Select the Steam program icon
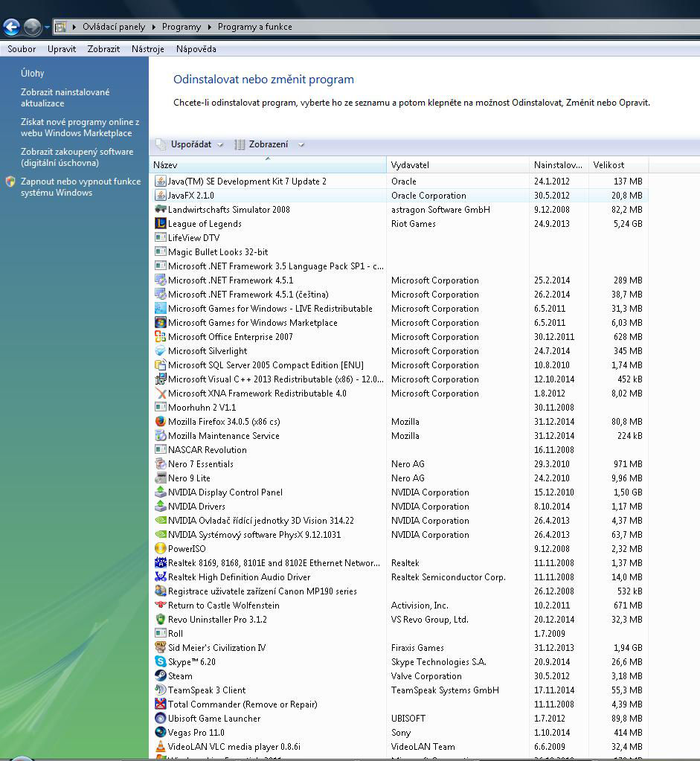The width and height of the screenshot is (700, 761). 161,676
